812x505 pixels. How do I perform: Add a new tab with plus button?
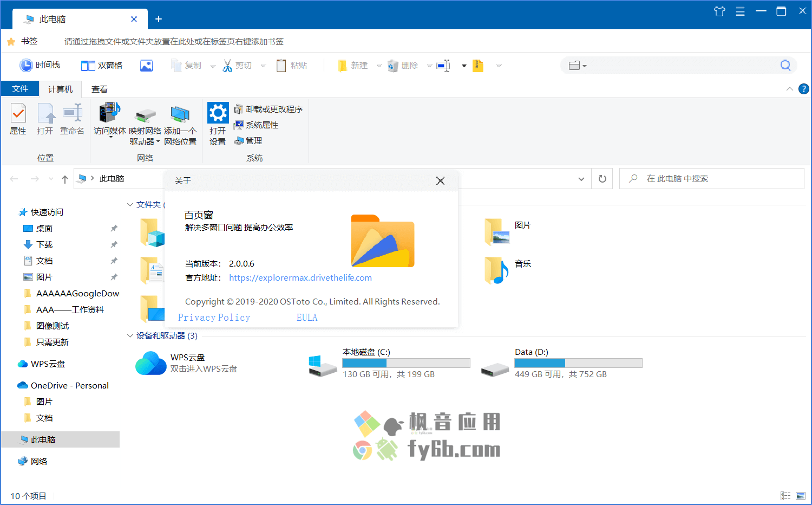pyautogui.click(x=159, y=19)
